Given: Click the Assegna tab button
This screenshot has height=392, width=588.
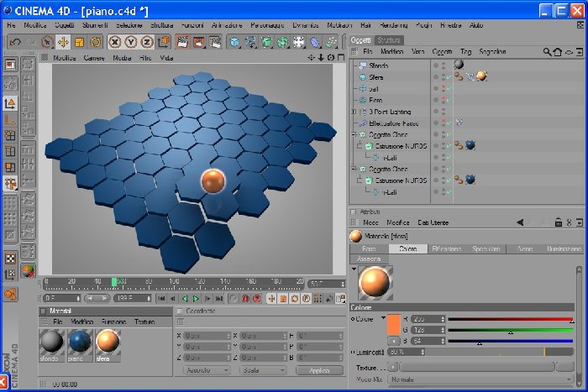Looking at the screenshot, I should 369,259.
